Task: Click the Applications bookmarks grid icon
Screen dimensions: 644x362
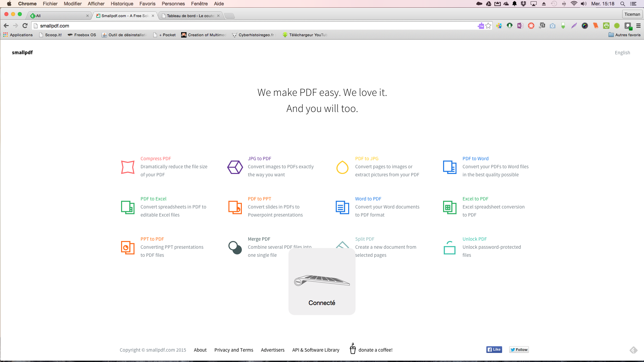Action: click(x=5, y=35)
